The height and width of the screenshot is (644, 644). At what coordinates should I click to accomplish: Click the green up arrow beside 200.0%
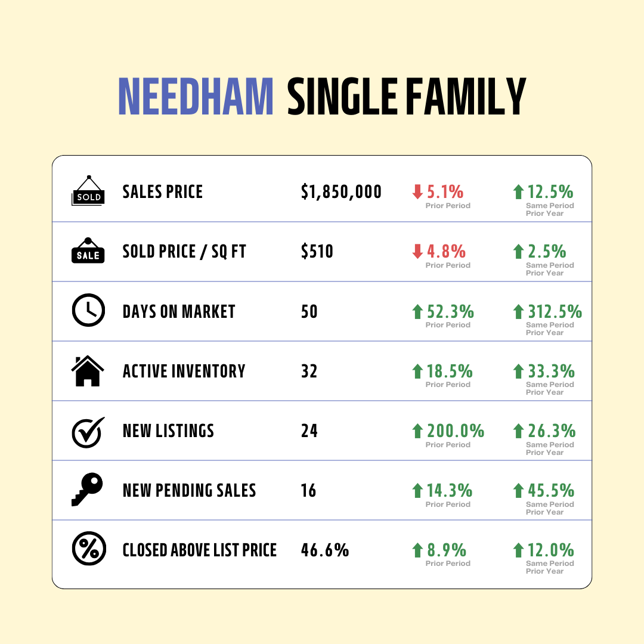click(x=417, y=431)
